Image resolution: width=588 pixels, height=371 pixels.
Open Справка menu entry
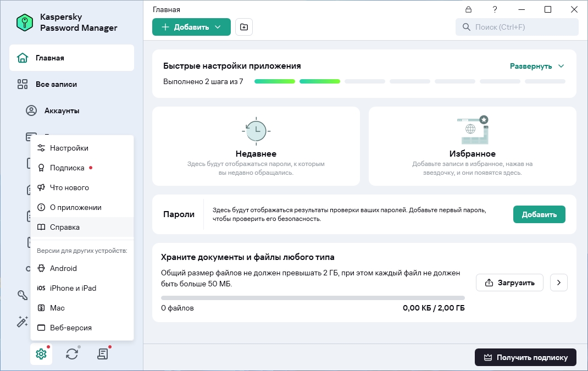point(82,227)
